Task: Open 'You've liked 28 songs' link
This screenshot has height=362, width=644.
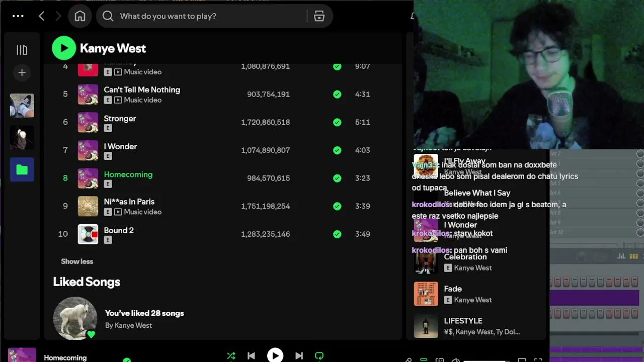Action: click(x=144, y=313)
